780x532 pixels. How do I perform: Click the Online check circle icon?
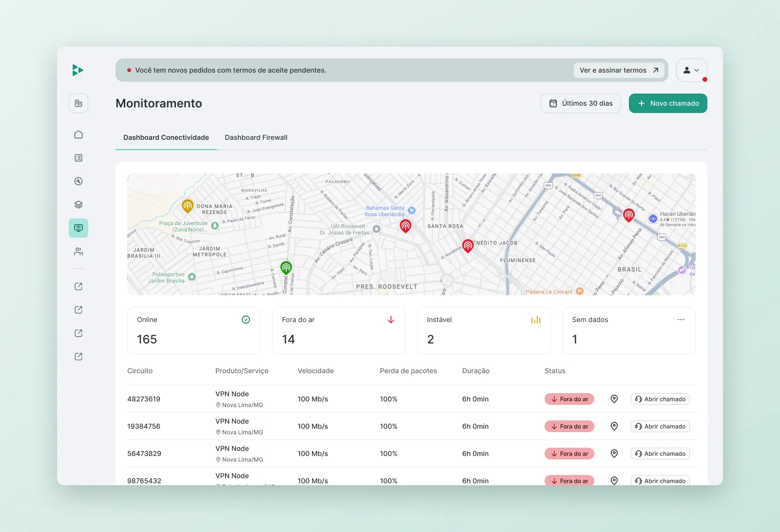click(246, 320)
